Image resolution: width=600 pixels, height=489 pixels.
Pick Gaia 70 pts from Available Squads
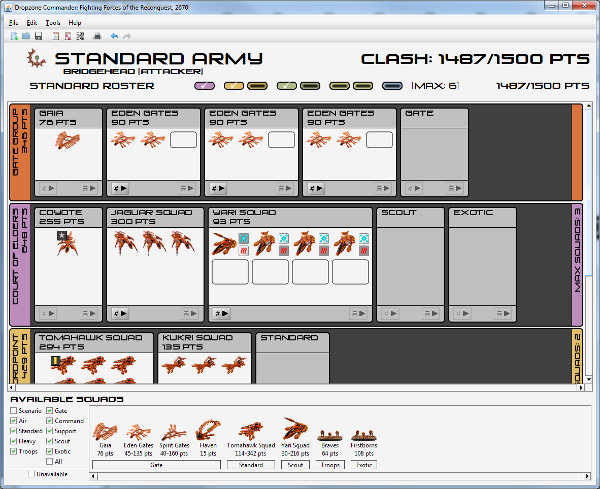point(105,440)
